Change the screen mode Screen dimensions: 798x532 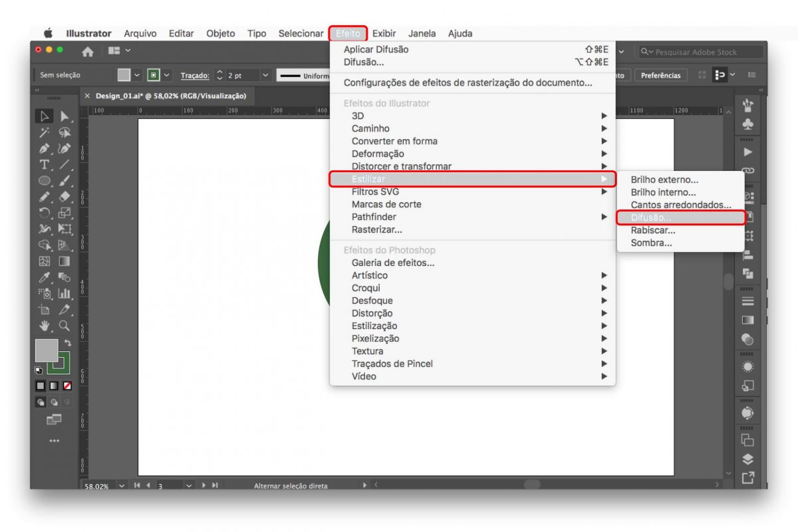[x=54, y=420]
